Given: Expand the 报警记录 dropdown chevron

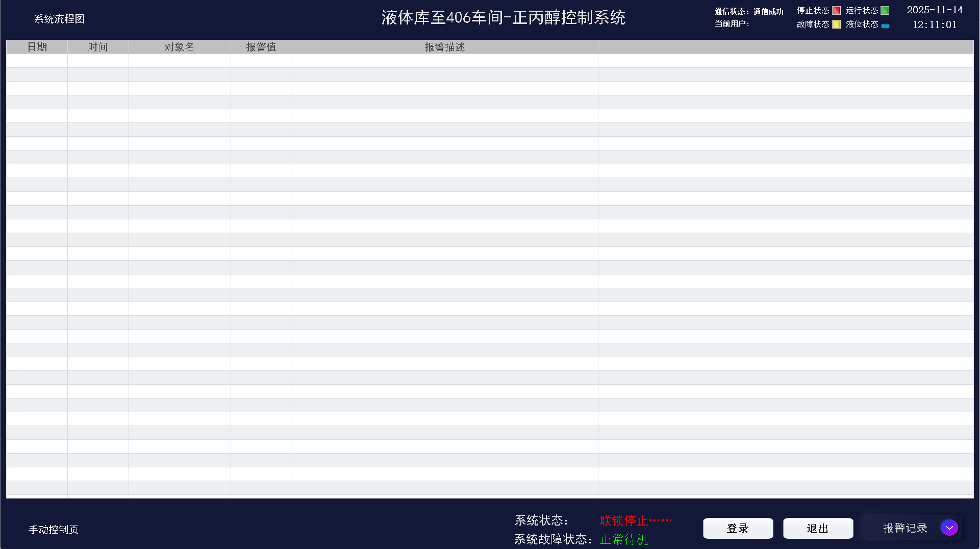Looking at the screenshot, I should click(949, 528).
